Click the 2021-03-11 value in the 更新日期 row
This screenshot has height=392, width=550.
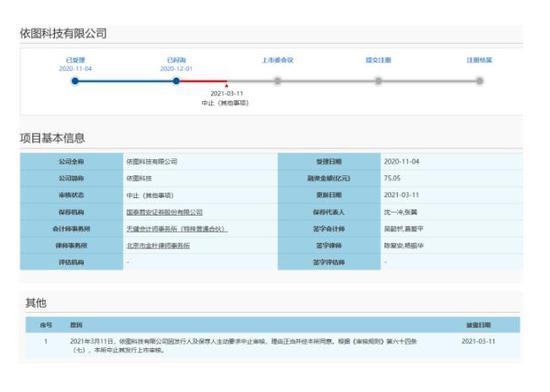[402, 195]
